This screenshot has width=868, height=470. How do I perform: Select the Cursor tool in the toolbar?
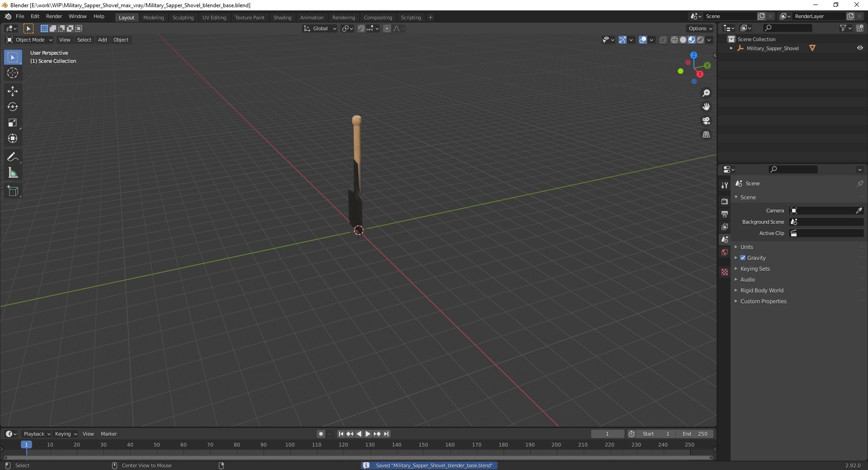[x=13, y=73]
